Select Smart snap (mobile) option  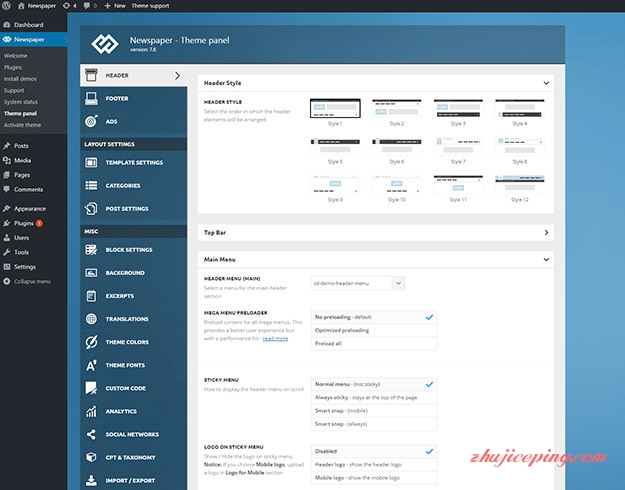(373, 411)
